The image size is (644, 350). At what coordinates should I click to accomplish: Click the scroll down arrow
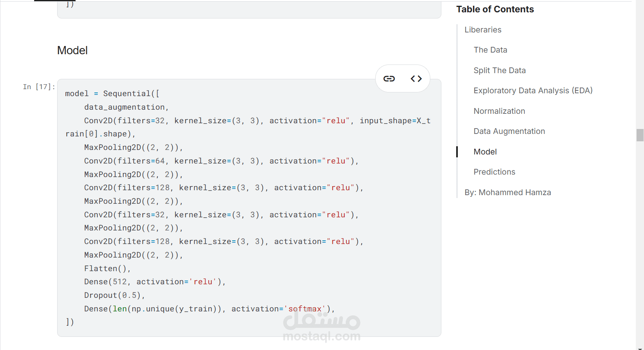(x=639, y=348)
